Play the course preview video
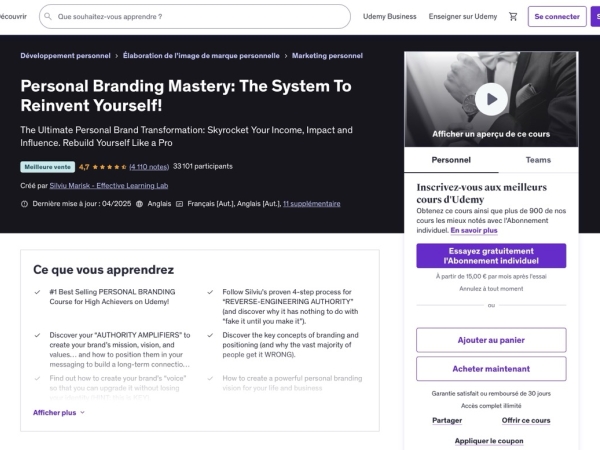 491,99
